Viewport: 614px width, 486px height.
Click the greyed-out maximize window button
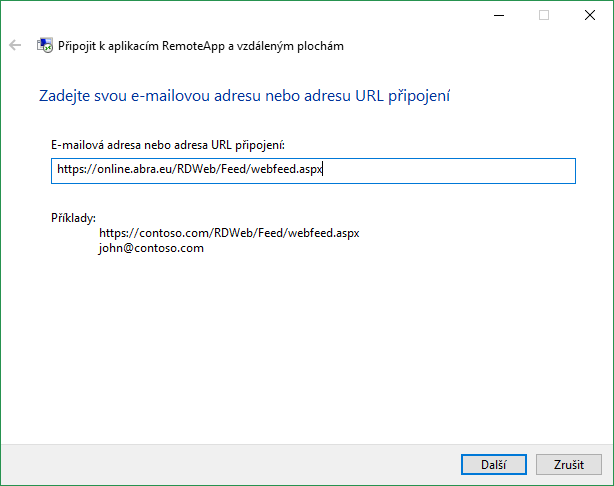(x=544, y=15)
